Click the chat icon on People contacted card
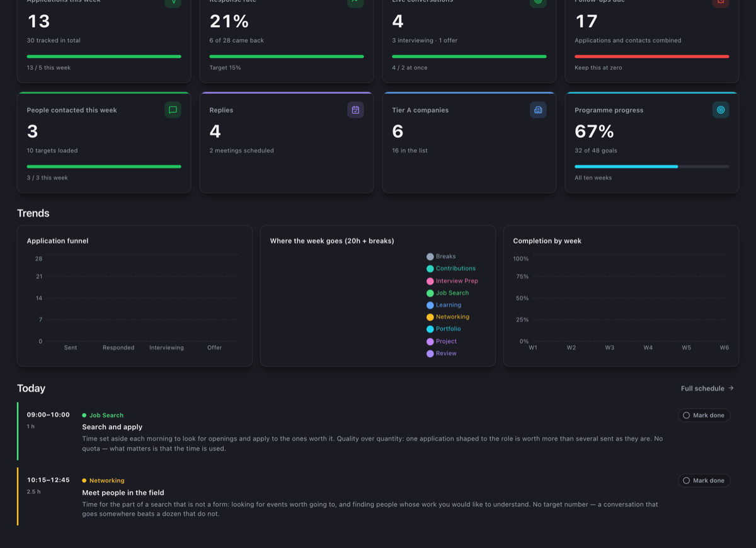 click(173, 110)
